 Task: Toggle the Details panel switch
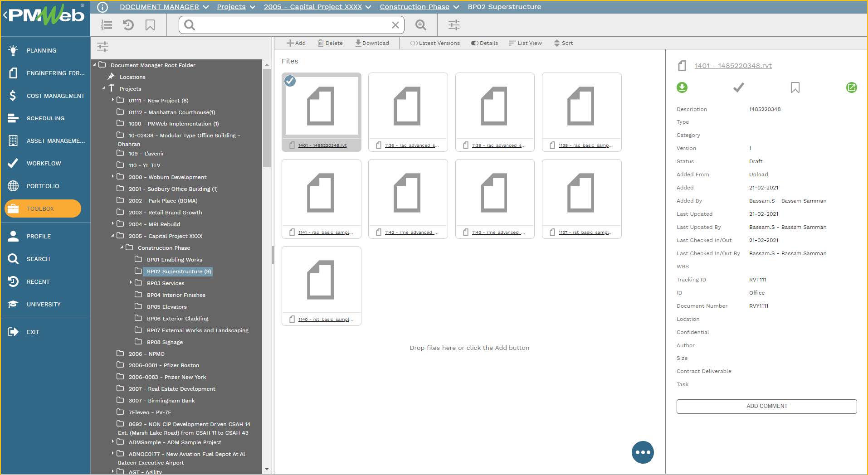coord(474,43)
